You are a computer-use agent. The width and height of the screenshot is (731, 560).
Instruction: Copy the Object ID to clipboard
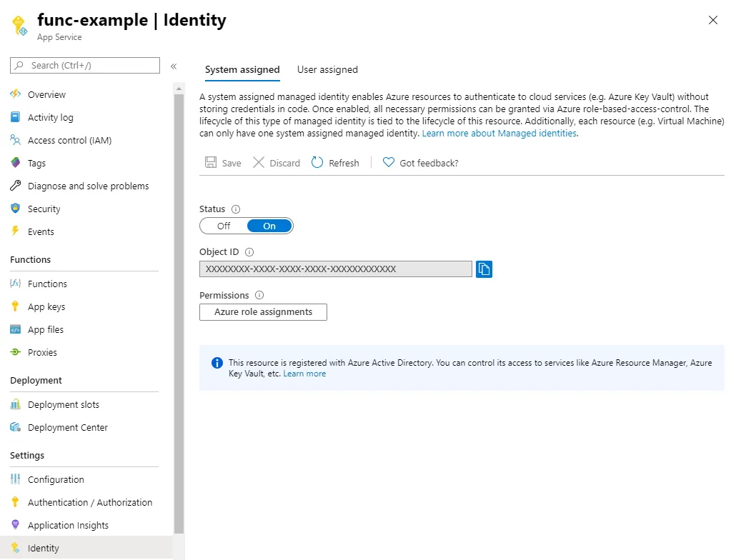point(484,269)
